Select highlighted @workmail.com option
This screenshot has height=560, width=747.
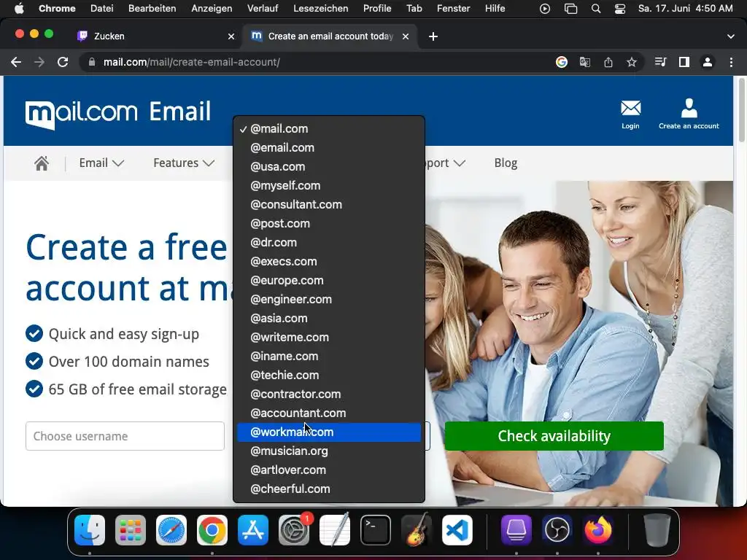point(329,432)
